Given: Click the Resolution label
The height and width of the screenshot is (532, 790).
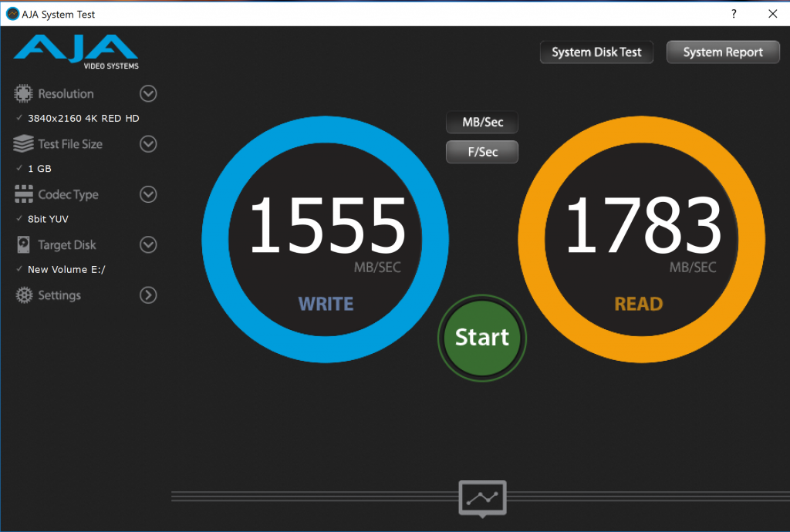Looking at the screenshot, I should point(66,93).
